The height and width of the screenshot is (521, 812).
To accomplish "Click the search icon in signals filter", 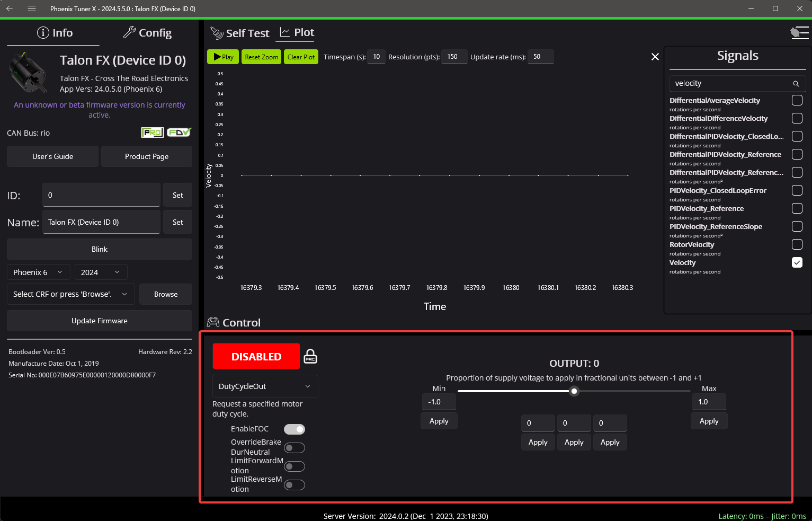I will (x=796, y=84).
